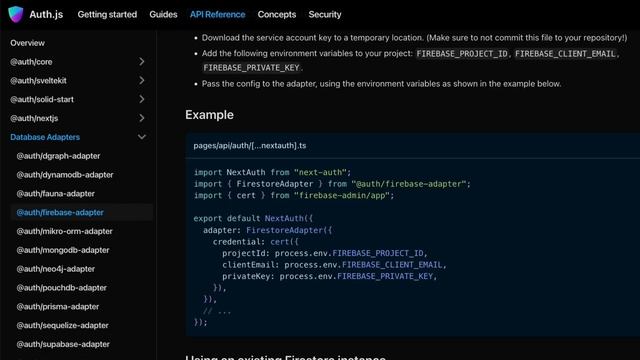Open the @auth/dgraph-adapter page
Viewport: 640px width, 360px height.
point(58,156)
